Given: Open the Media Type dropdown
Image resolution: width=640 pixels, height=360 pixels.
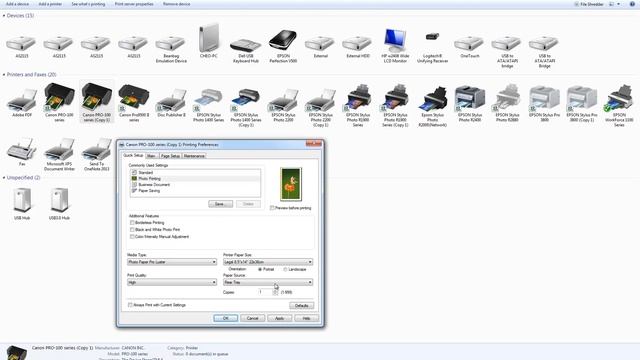Looking at the screenshot, I should pos(172,262).
